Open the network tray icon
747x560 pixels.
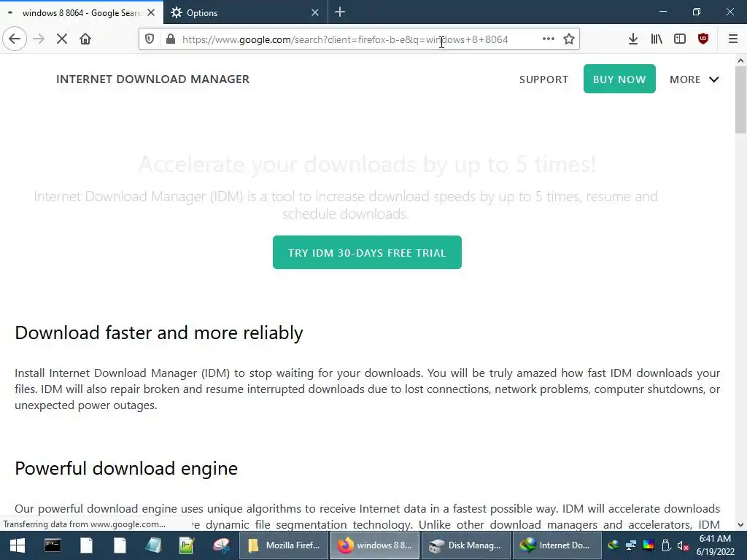click(x=631, y=545)
